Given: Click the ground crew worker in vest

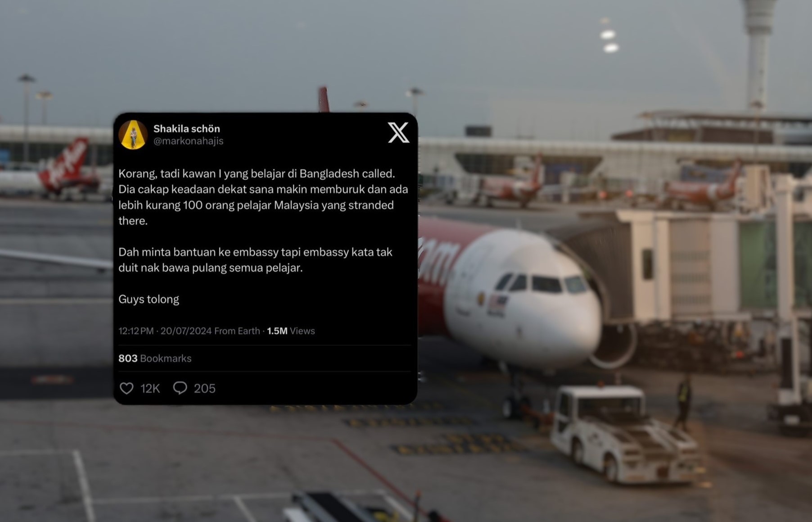Looking at the screenshot, I should [683, 402].
